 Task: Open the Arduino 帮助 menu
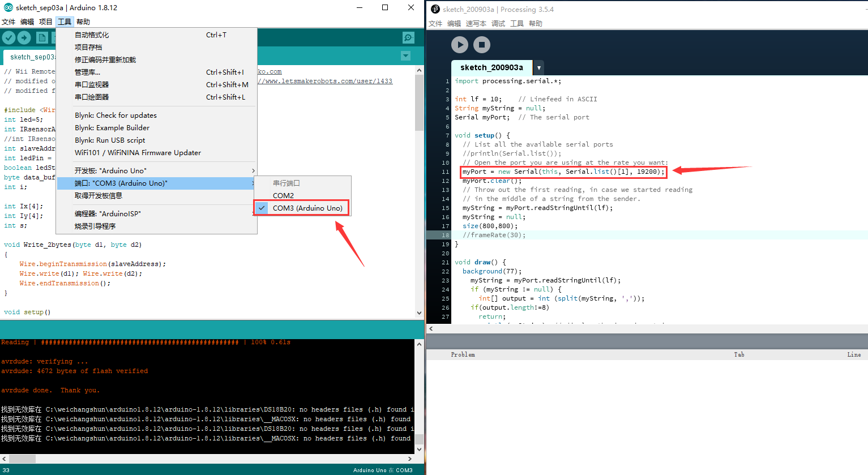83,22
